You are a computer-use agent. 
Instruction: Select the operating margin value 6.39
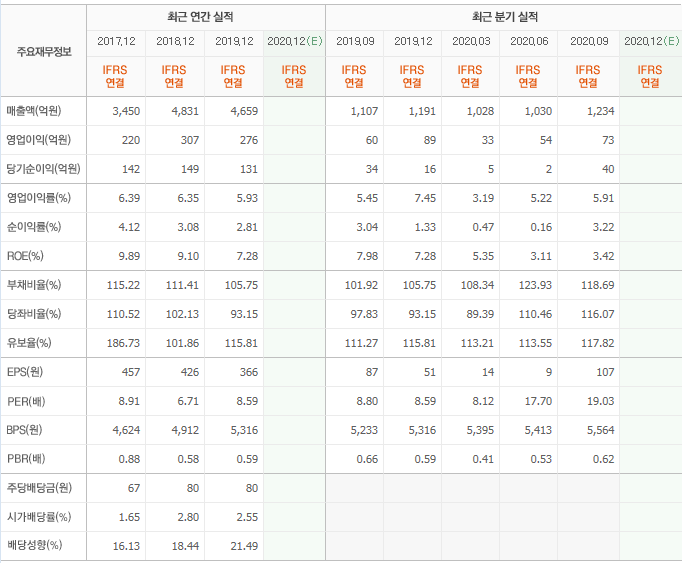129,198
